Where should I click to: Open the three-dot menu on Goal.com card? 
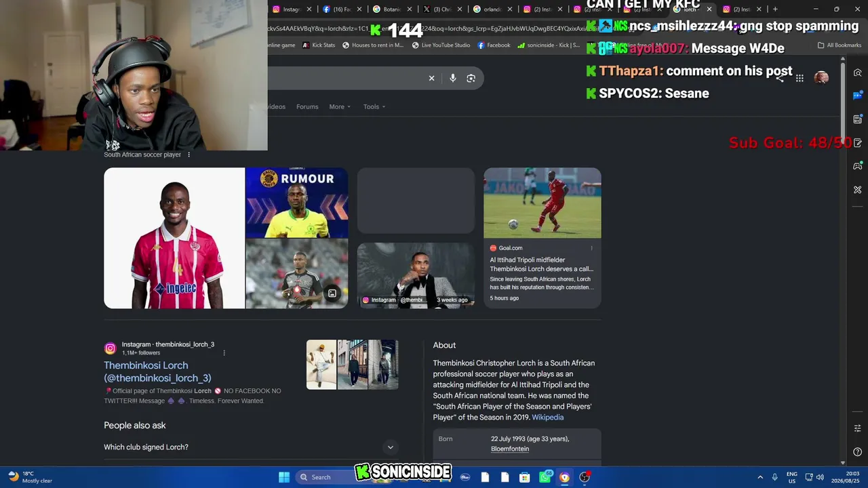coord(591,248)
